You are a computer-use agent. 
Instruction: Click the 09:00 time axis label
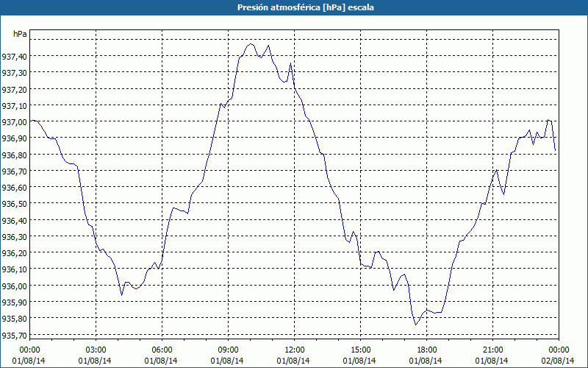tap(228, 350)
